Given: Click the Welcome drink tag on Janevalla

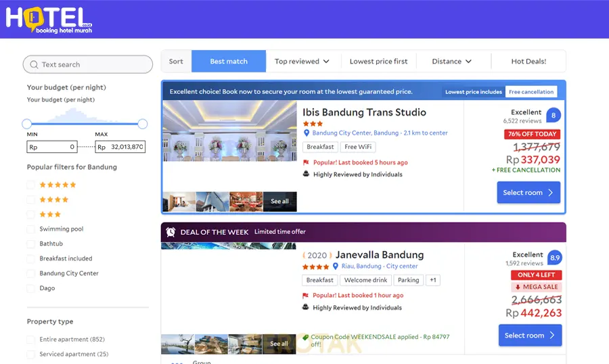Looking at the screenshot, I should (365, 280).
